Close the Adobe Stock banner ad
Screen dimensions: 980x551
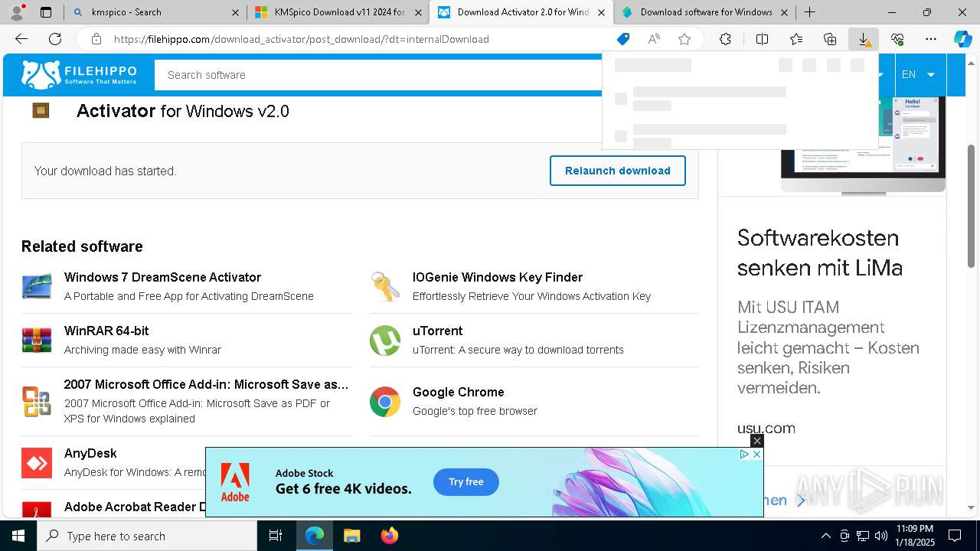(x=756, y=455)
